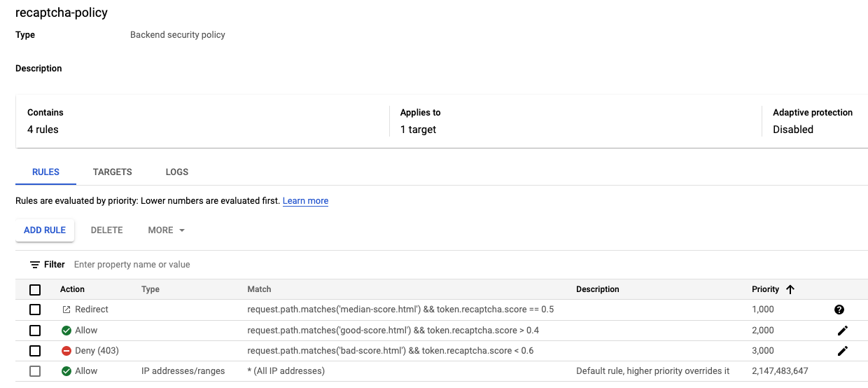Sort by Priority ascending arrow
Image resolution: width=868 pixels, height=388 pixels.
[790, 289]
